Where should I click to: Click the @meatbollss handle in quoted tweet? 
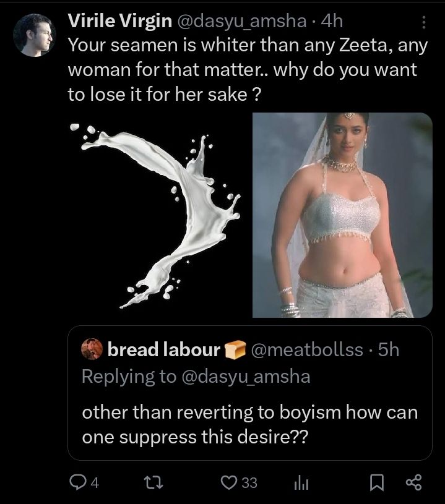306,350
